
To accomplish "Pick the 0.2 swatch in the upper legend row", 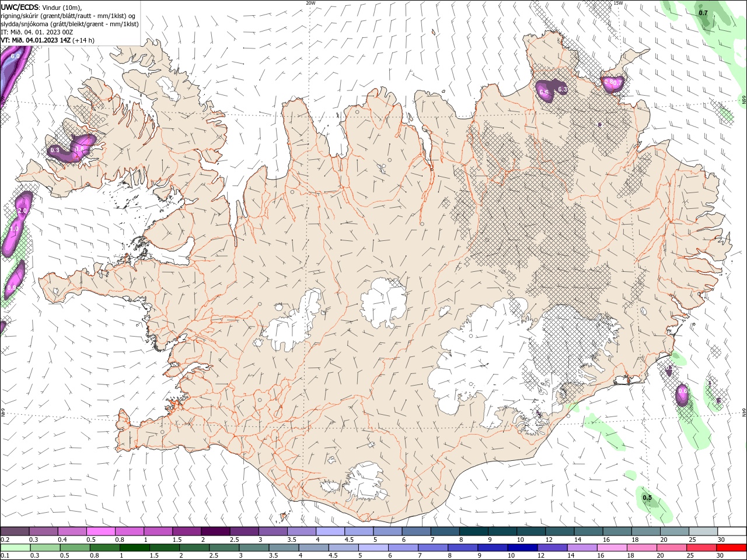I will click(15, 531).
